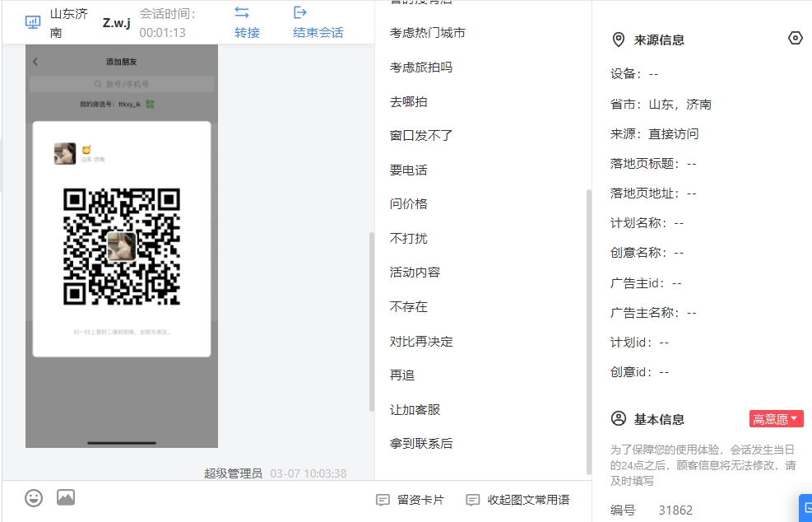Viewport: 812px width, 522px height.
Task: Open the 留资卡片 button
Action: pyautogui.click(x=410, y=501)
